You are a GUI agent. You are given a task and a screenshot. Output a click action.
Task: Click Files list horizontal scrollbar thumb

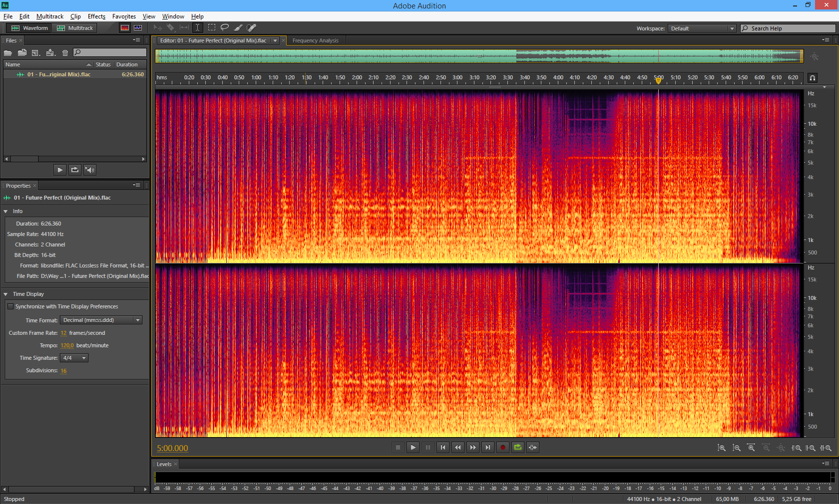24,159
